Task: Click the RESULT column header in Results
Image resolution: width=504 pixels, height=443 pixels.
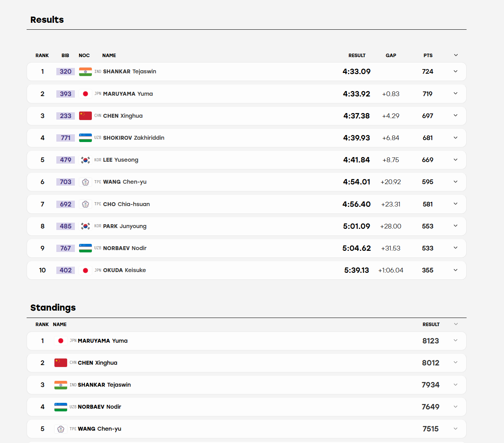Action: click(357, 56)
